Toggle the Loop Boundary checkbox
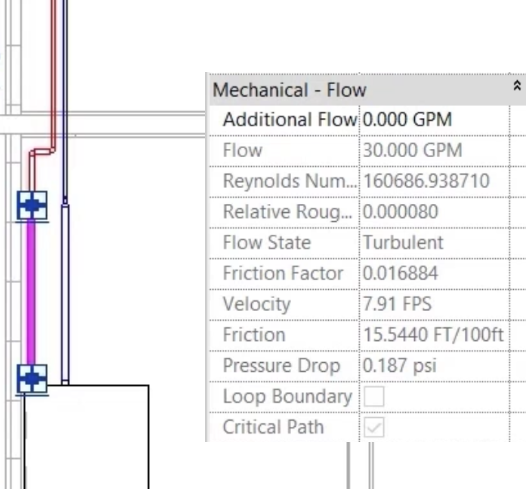This screenshot has width=526, height=489. (374, 397)
